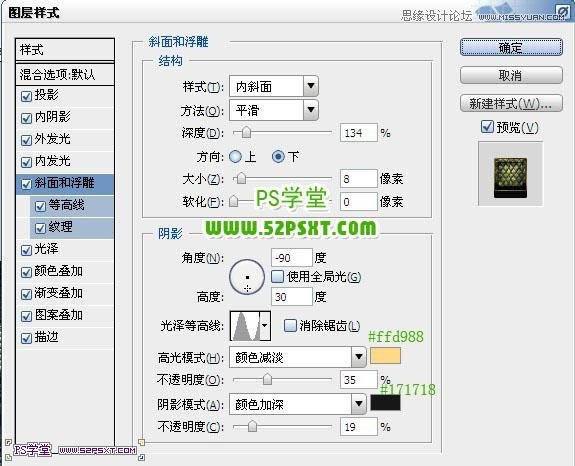
Task: Select the 纹理 sub-item label
Action: coord(61,227)
